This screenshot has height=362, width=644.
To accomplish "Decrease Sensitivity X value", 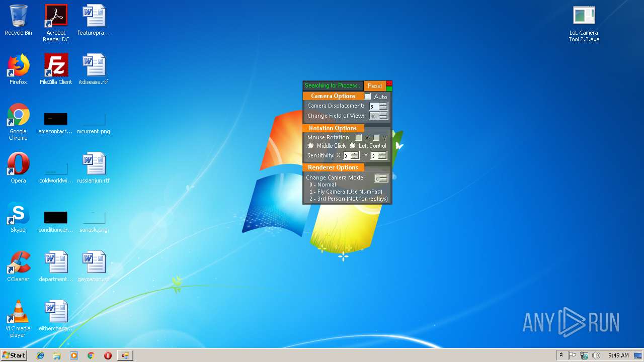I will [355, 158].
